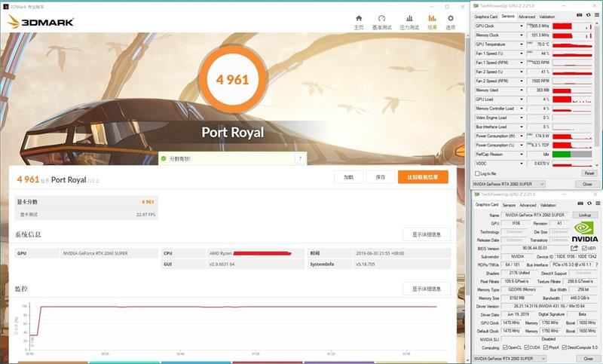
Task: Click the Close button in Sensors window
Action: point(587,184)
